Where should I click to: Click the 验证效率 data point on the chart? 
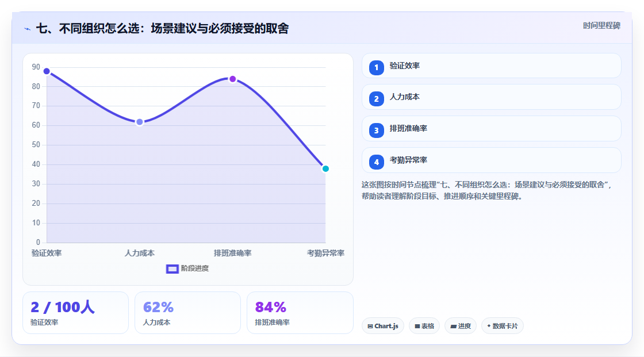tap(47, 71)
